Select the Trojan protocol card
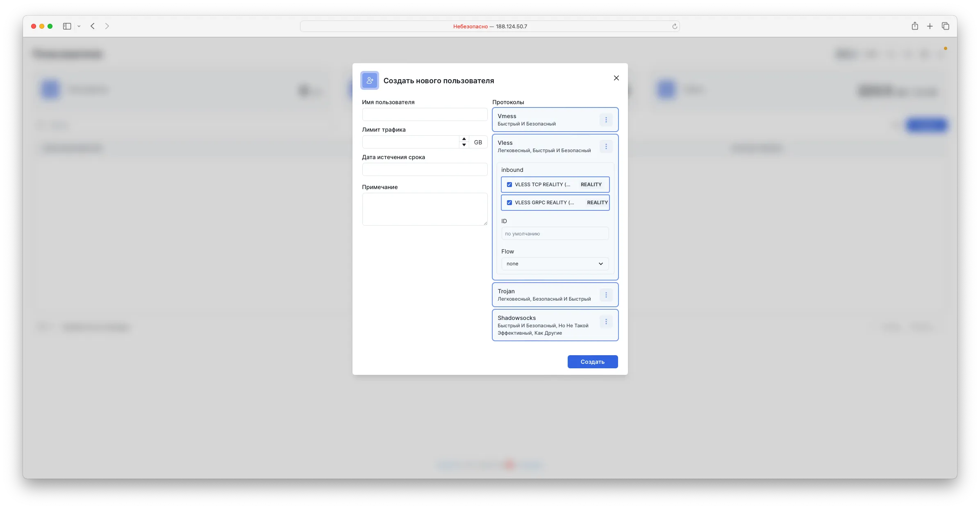 click(545, 294)
